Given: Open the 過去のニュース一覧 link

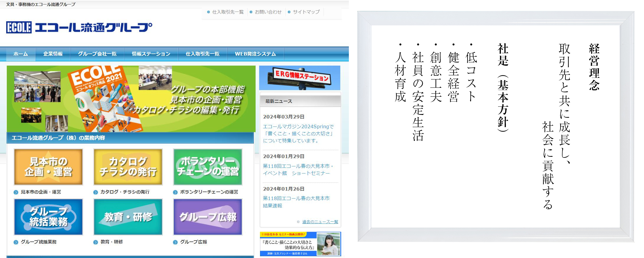Looking at the screenshot, I should coord(320,222).
